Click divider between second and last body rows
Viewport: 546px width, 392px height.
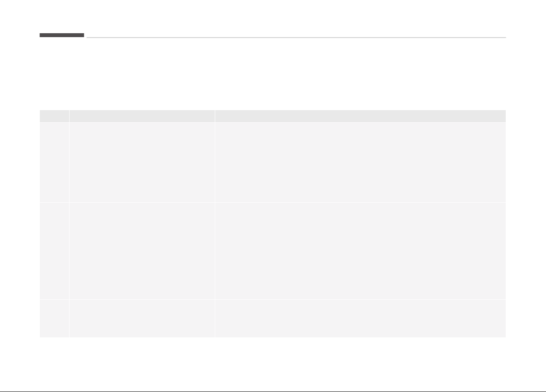click(x=273, y=299)
